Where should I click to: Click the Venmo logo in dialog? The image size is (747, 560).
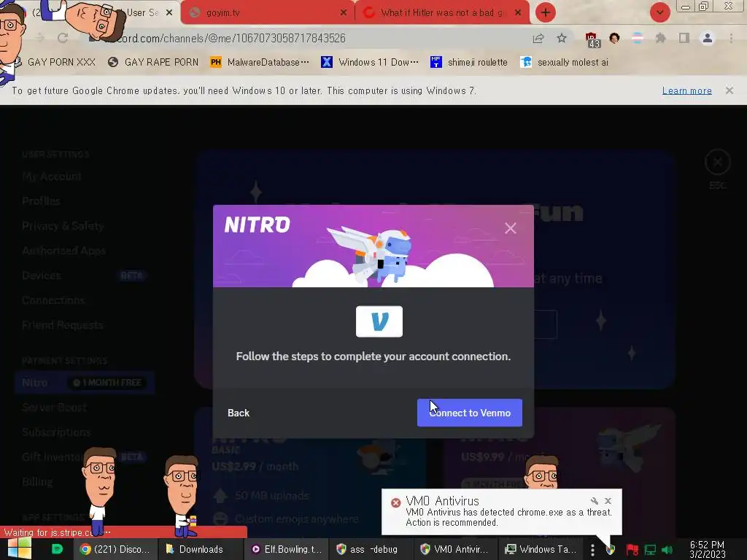tap(379, 322)
